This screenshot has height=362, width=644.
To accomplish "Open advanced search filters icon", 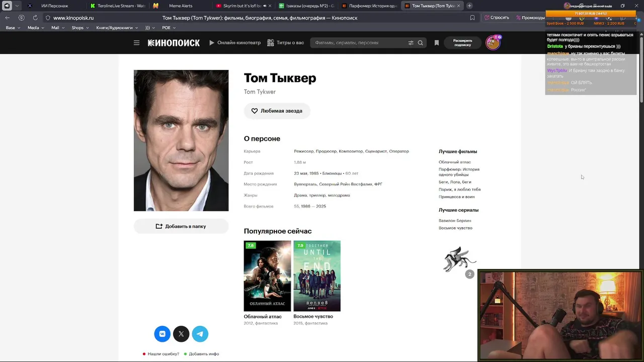I will [x=411, y=43].
